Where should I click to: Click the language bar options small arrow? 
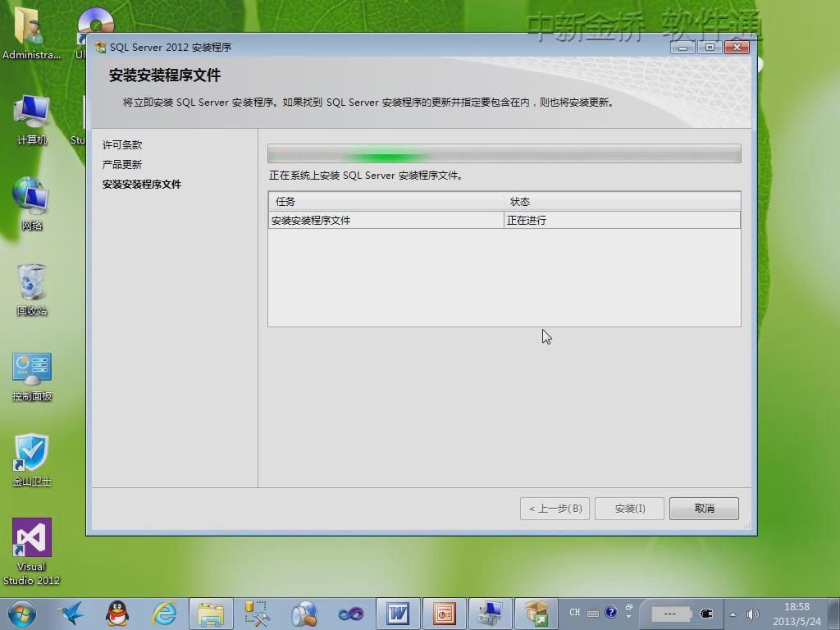point(629,617)
